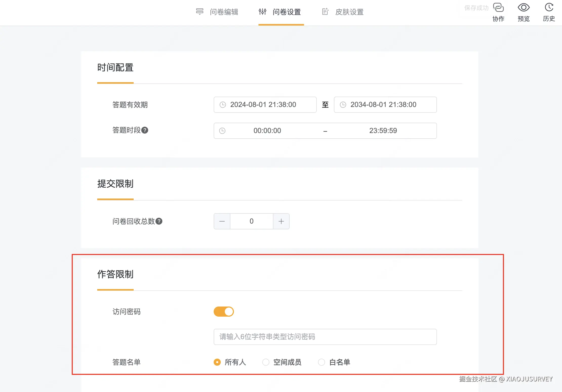Open start date picker 2024-08-01 21:38:00
The image size is (562, 392).
coord(263,105)
